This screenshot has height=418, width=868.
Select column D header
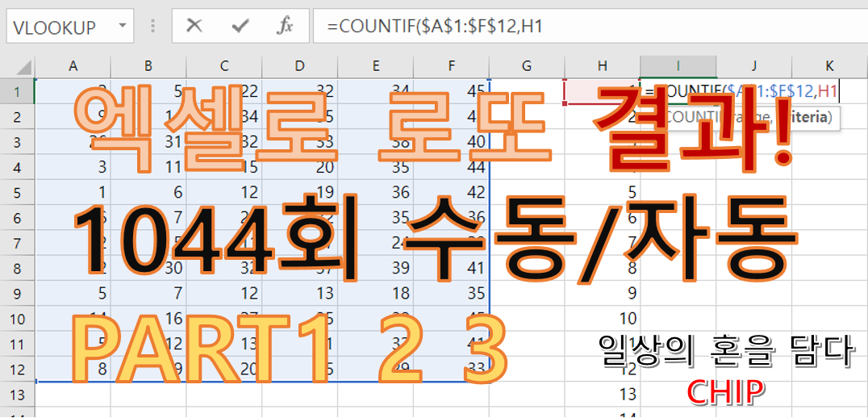tap(300, 66)
